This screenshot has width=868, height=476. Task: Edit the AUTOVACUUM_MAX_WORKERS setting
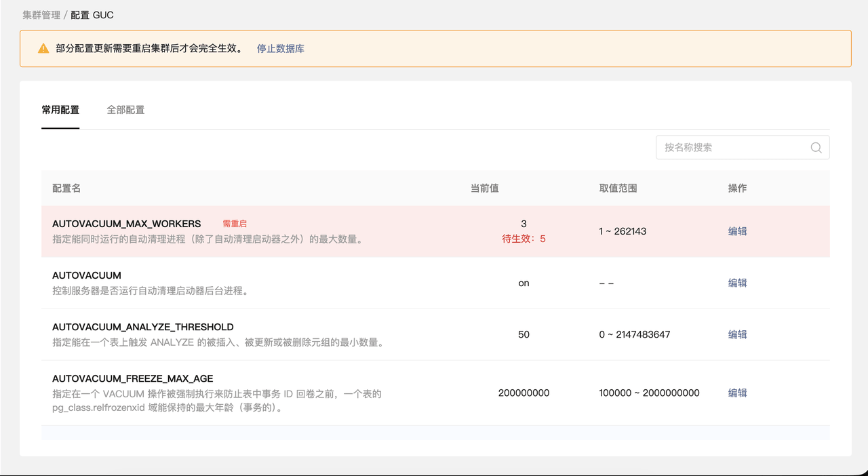(x=737, y=231)
